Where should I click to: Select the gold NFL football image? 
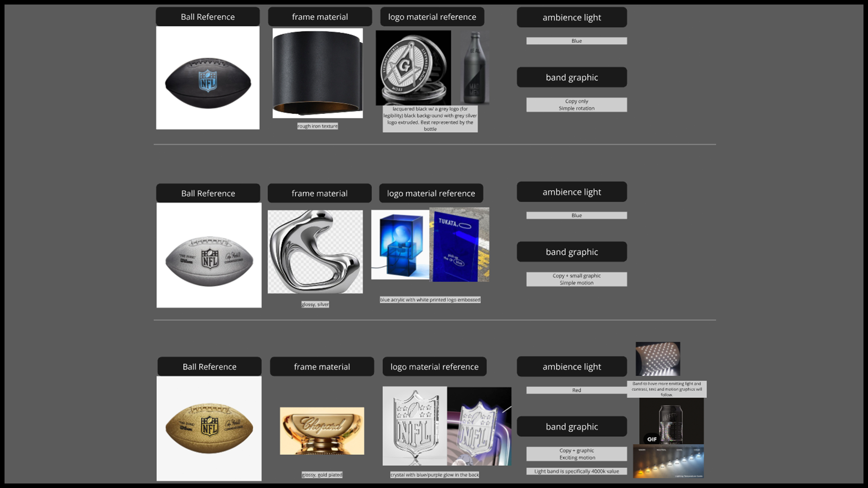209,427
